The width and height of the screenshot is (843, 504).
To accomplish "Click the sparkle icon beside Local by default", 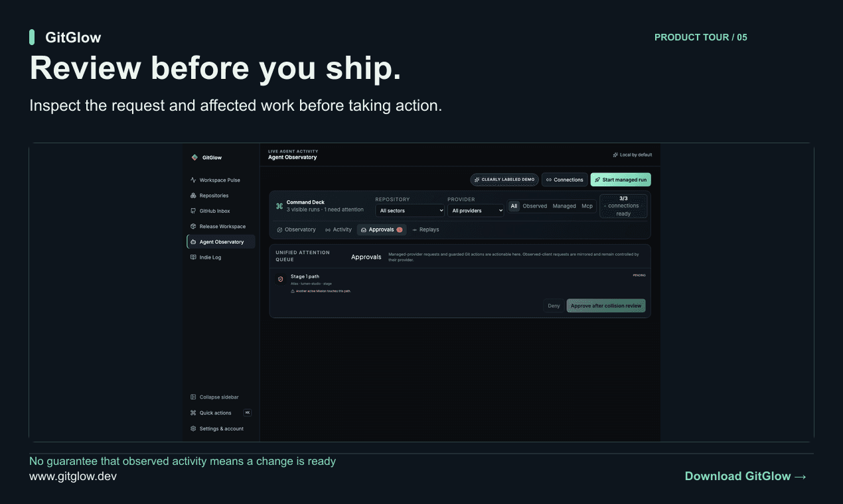I will [615, 155].
